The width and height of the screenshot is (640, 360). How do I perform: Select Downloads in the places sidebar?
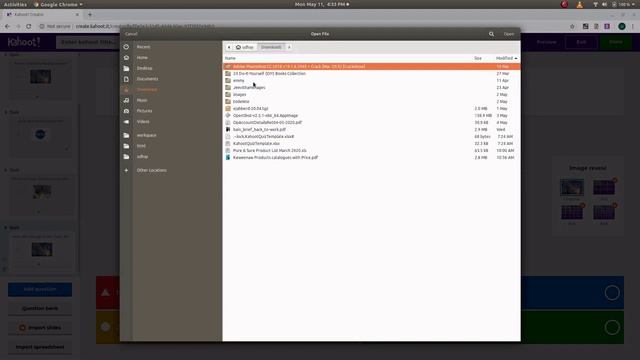(x=147, y=89)
